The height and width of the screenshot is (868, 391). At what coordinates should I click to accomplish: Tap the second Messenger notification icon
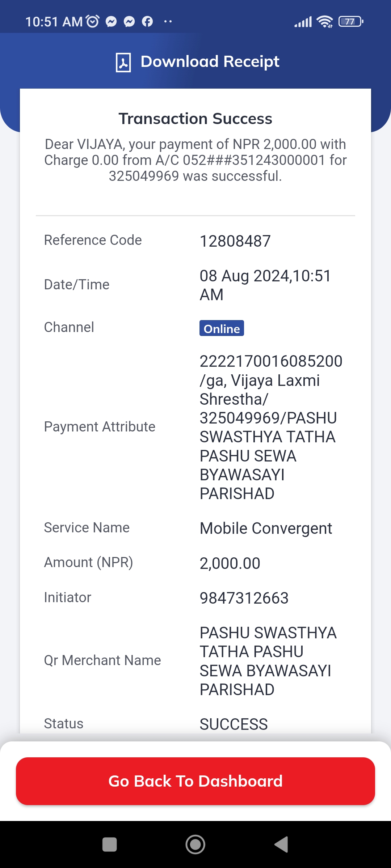(x=129, y=22)
